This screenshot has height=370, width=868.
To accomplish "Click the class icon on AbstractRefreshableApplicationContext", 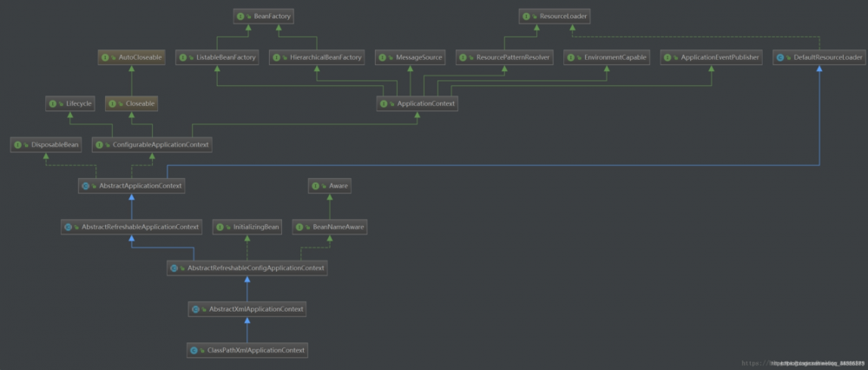I will coord(68,227).
